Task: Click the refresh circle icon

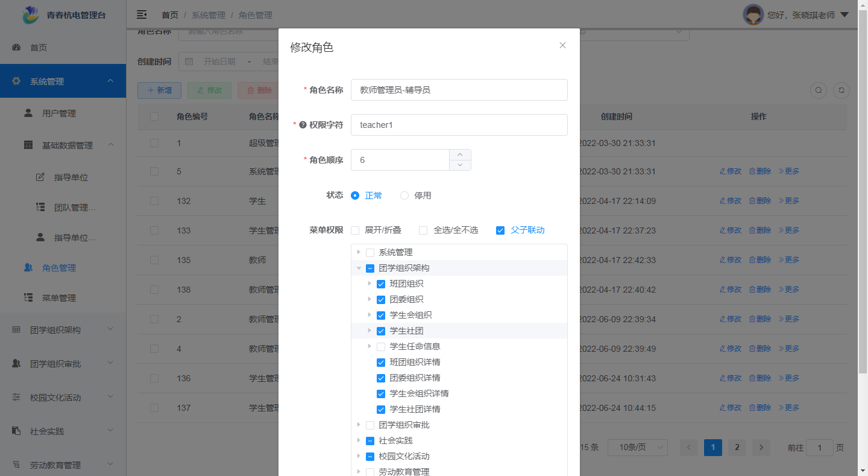Action: click(841, 90)
